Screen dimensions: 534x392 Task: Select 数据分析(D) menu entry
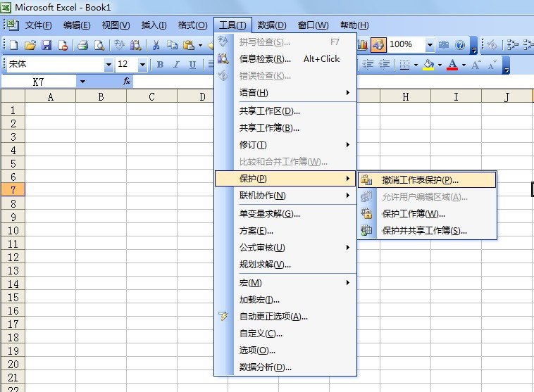[x=285, y=367]
